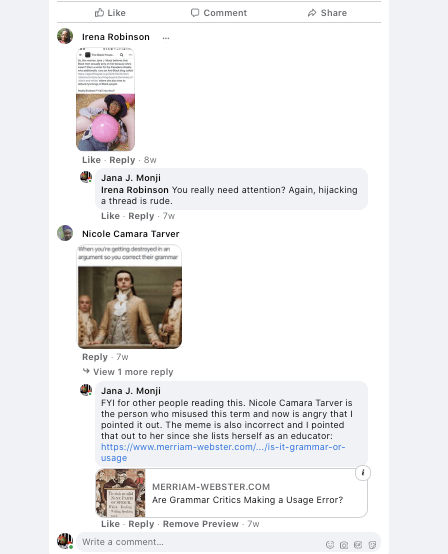Open Nicole Camara Tarver's profile picture

pyautogui.click(x=65, y=233)
